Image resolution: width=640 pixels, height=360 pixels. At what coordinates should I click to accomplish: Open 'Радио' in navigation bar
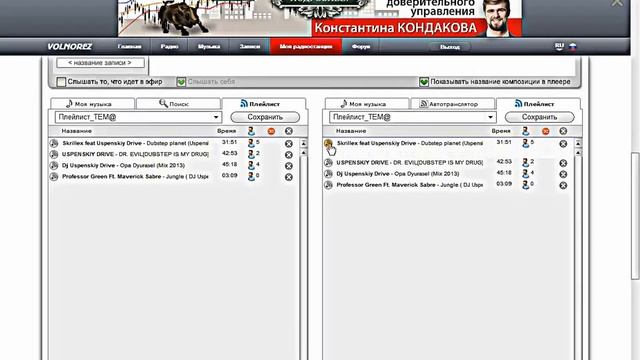(169, 47)
